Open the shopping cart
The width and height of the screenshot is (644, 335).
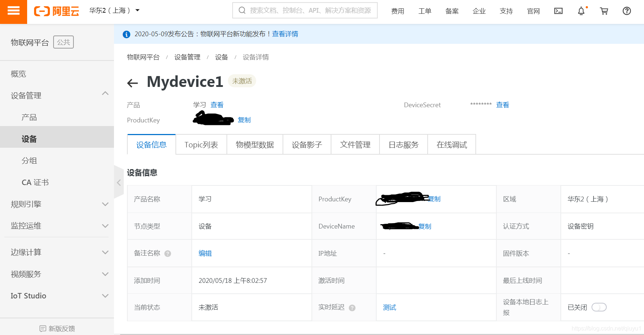(604, 11)
